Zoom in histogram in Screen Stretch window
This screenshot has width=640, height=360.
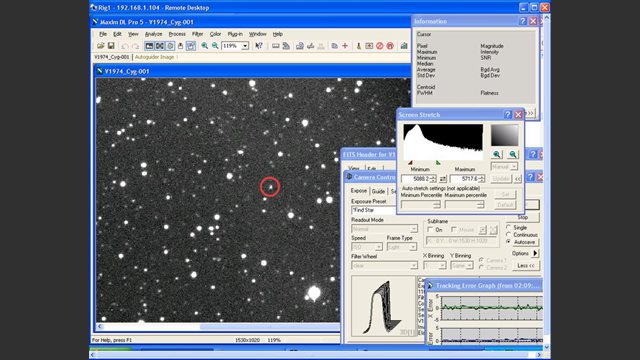(x=497, y=154)
